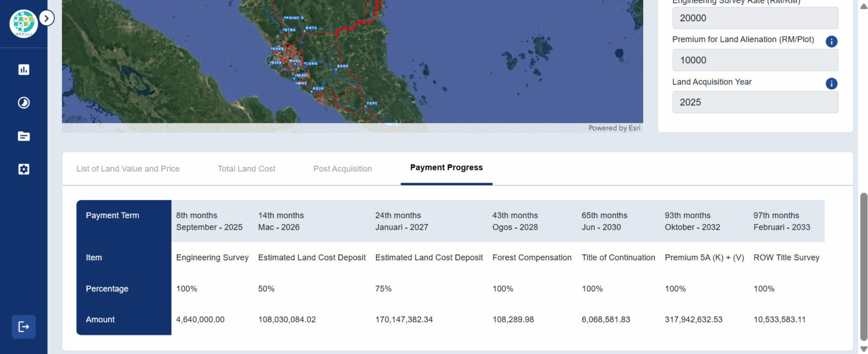The height and width of the screenshot is (354, 868).
Task: Switch to List of Land Value and Price tab
Action: click(128, 169)
